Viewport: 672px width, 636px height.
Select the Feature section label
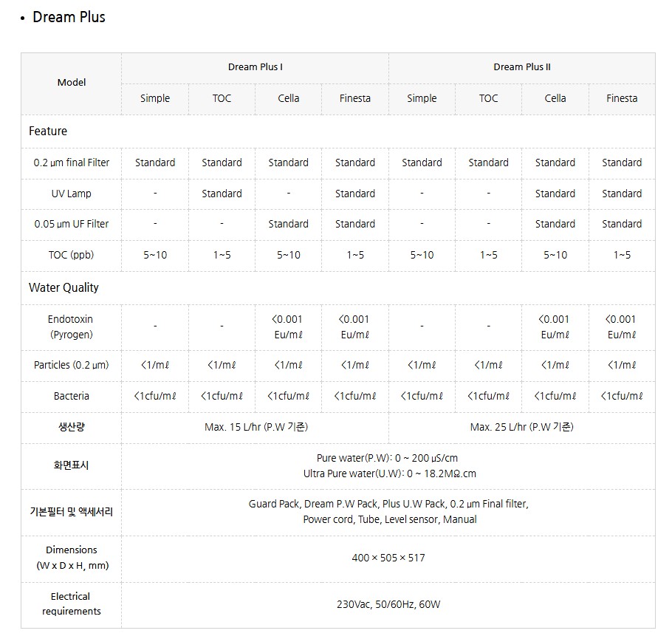[x=48, y=131]
